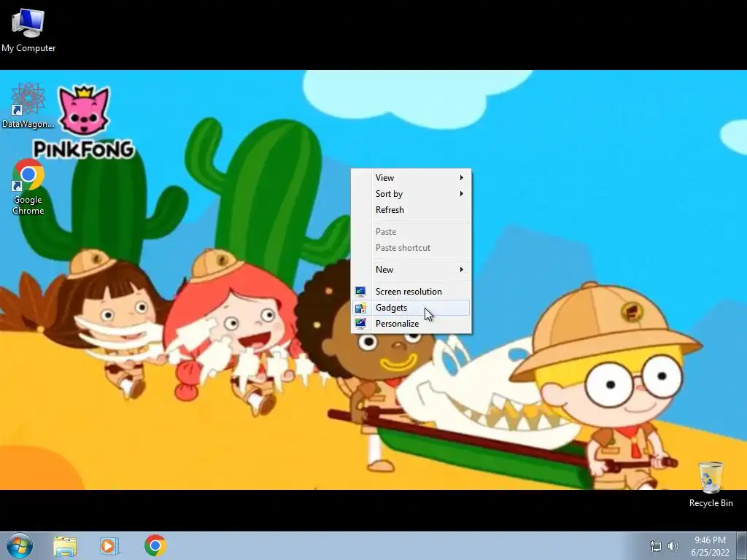Viewport: 747px width, 560px height.
Task: Select the Recycle Bin desktop icon
Action: (711, 484)
